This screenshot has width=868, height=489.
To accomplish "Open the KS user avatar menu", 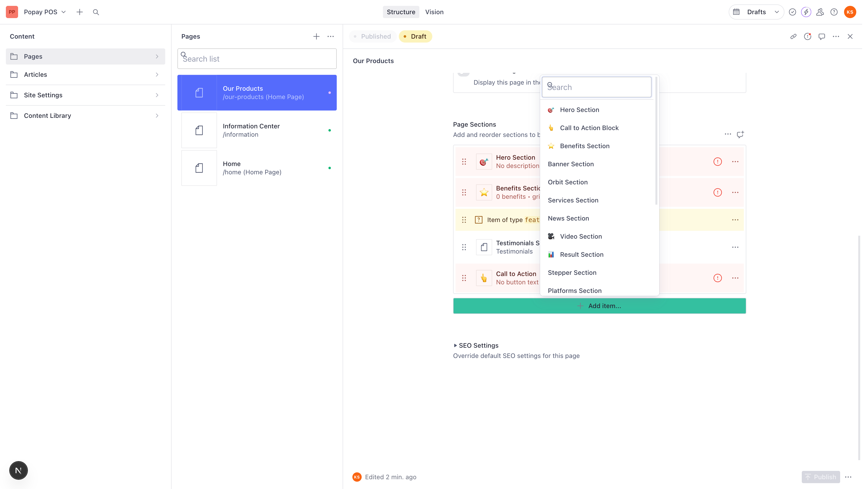I will pyautogui.click(x=850, y=12).
